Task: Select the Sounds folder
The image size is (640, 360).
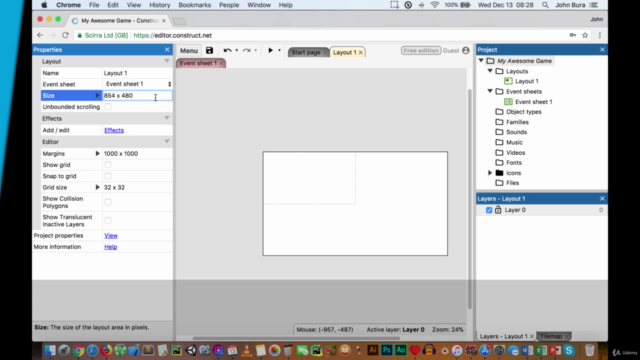Action: (x=516, y=132)
